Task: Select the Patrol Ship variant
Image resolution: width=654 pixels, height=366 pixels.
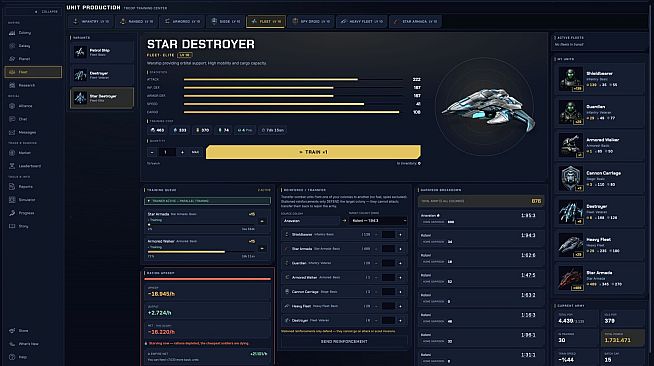Action: 102,52
